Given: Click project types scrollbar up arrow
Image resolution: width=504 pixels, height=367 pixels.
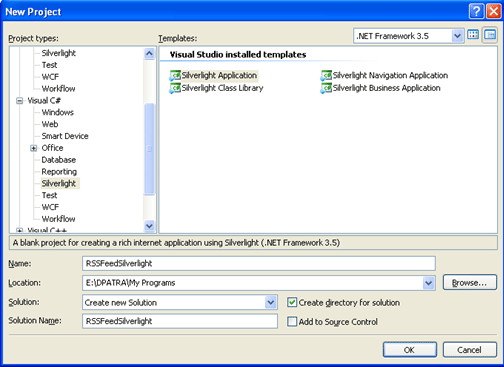Looking at the screenshot, I should click(149, 53).
